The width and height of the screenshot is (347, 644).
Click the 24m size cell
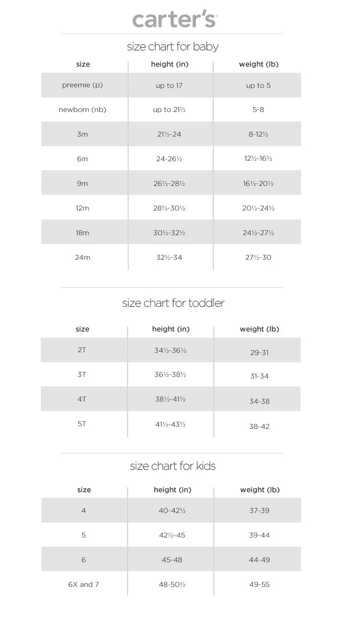coord(82,258)
